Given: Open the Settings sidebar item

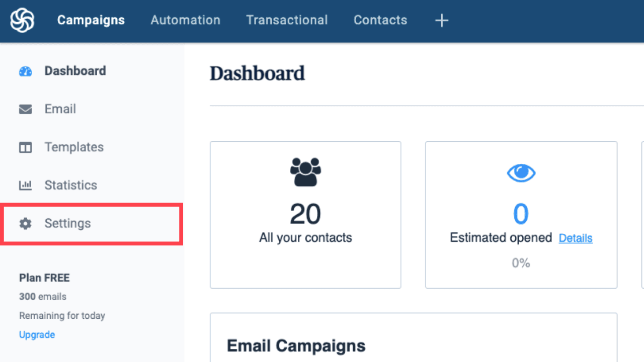Looking at the screenshot, I should 67,224.
